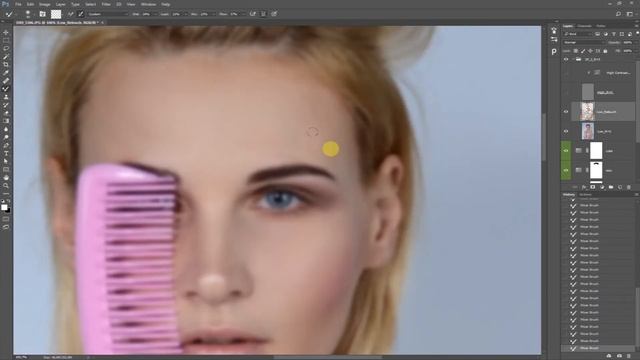Add a layer style with fx icon
Viewport: 640px width, 360px height.
(x=584, y=187)
